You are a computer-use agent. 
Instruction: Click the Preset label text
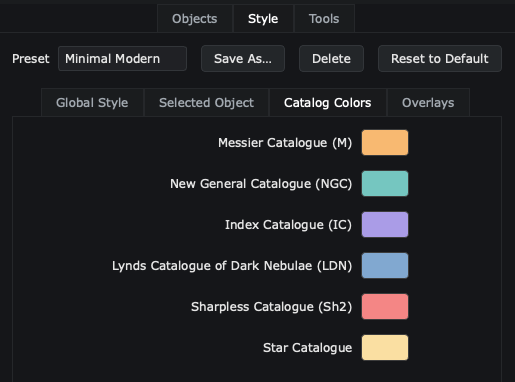(31, 59)
